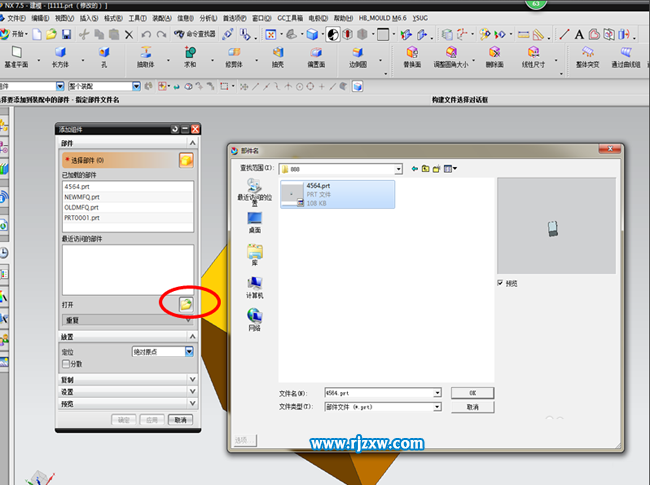The image size is (650, 485).
Task: Click the Open part folder icon
Action: point(185,302)
